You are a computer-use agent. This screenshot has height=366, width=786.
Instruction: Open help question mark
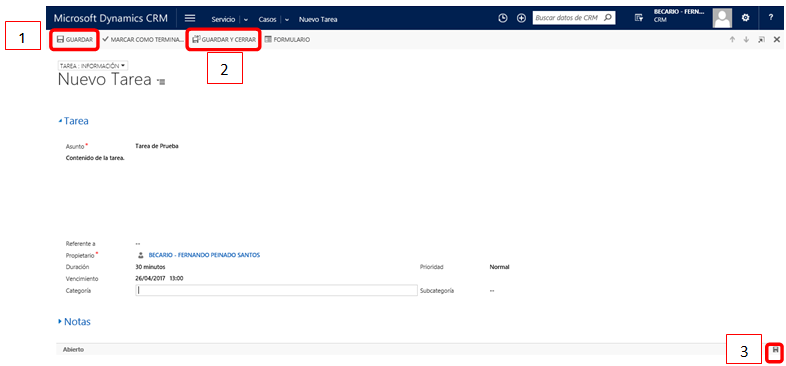[771, 18]
